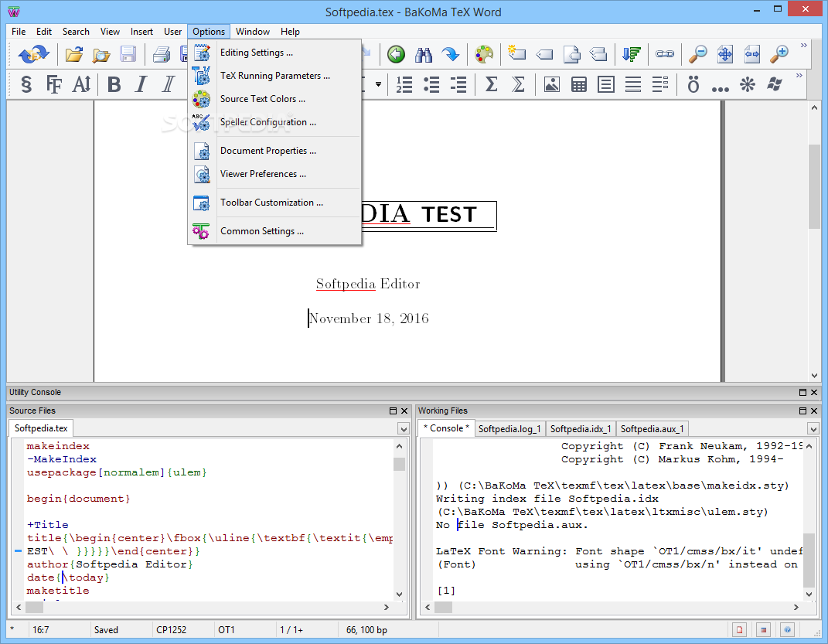The width and height of the screenshot is (828, 644).
Task: Switch to Softpedia.log_1 tab
Action: click(509, 428)
